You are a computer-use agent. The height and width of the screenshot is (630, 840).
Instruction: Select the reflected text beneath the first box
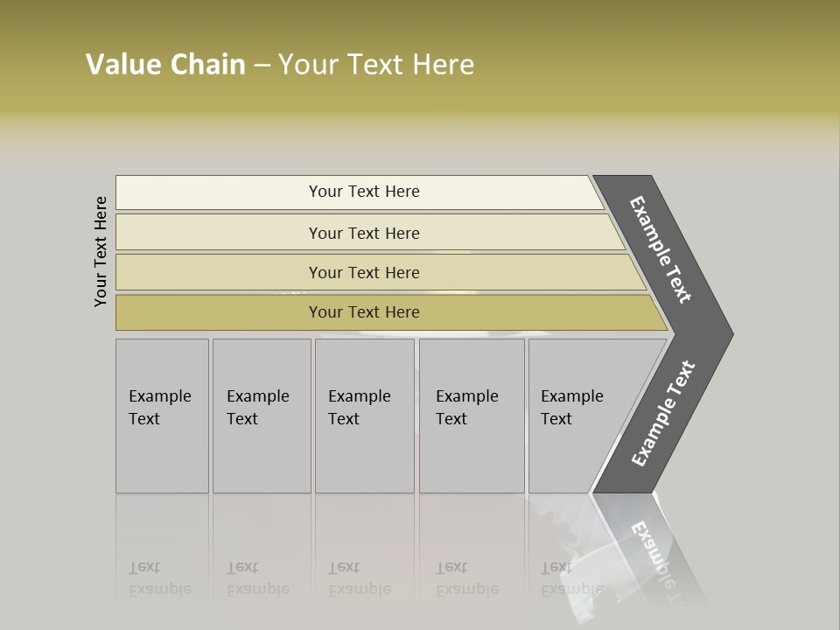[x=159, y=579]
